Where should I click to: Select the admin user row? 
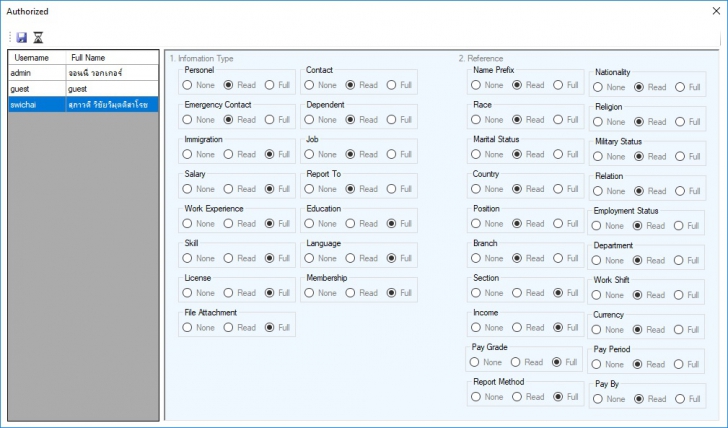(84, 73)
